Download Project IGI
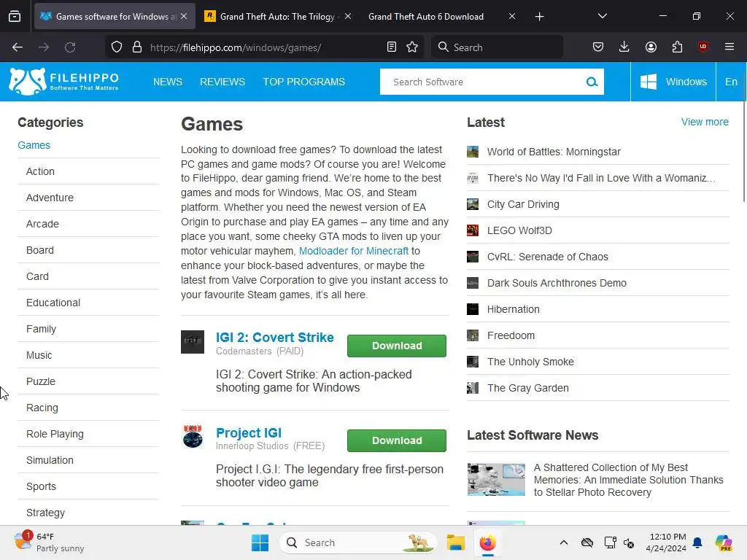Viewport: 747px width, 560px height. (397, 440)
